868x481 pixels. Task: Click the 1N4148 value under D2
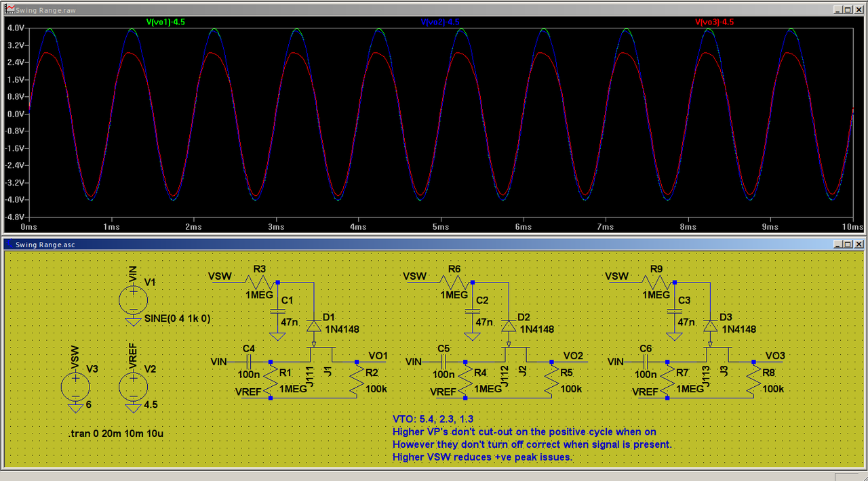pyautogui.click(x=537, y=329)
